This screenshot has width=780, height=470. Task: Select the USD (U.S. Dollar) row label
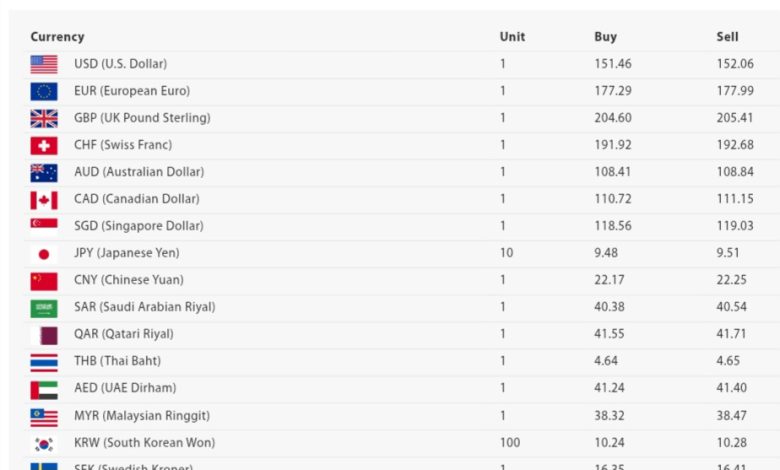(120, 64)
